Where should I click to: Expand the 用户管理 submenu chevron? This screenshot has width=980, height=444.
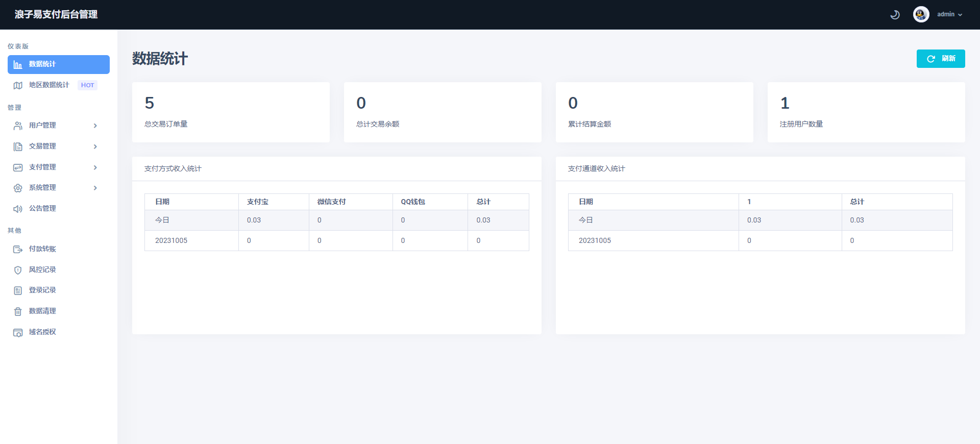coord(95,126)
